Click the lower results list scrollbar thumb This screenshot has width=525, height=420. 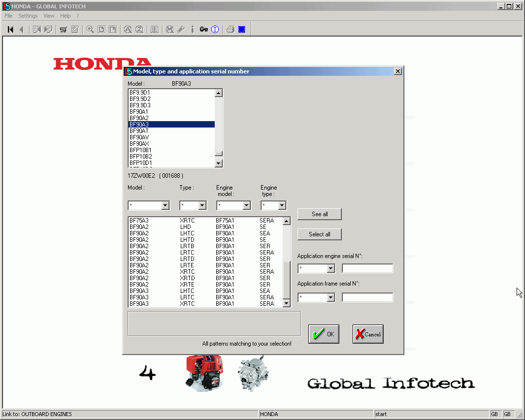[286, 280]
